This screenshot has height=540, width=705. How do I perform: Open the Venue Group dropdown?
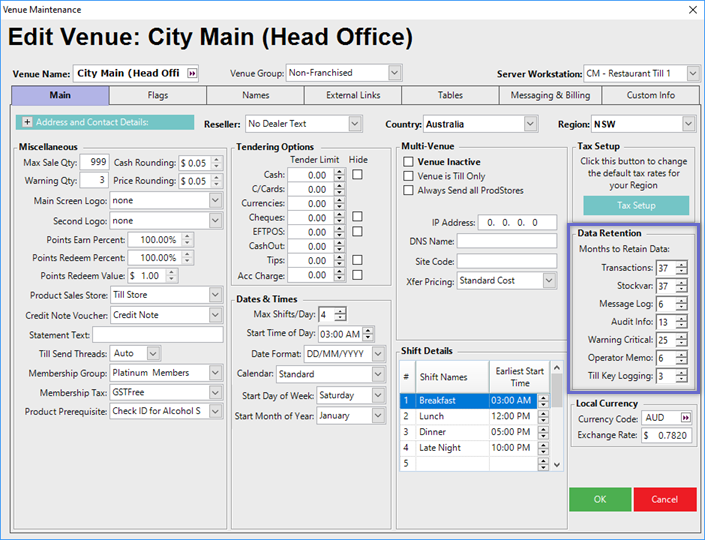tap(394, 73)
